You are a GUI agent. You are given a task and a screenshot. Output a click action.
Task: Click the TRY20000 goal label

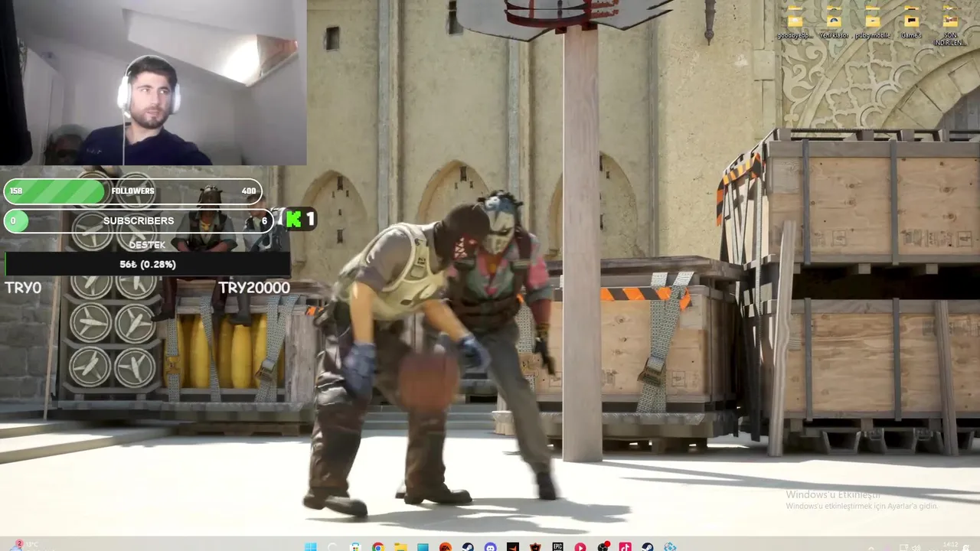(254, 288)
